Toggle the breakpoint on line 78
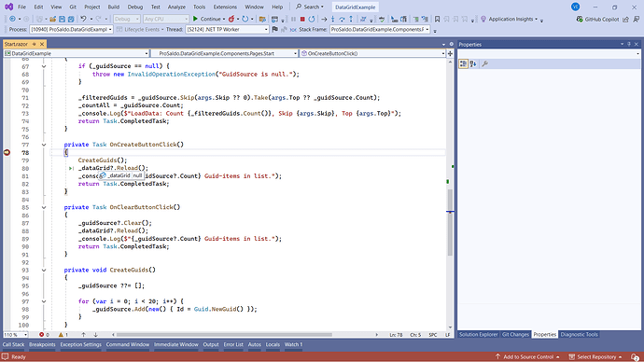The height and width of the screenshot is (362, 644). tap(7, 152)
